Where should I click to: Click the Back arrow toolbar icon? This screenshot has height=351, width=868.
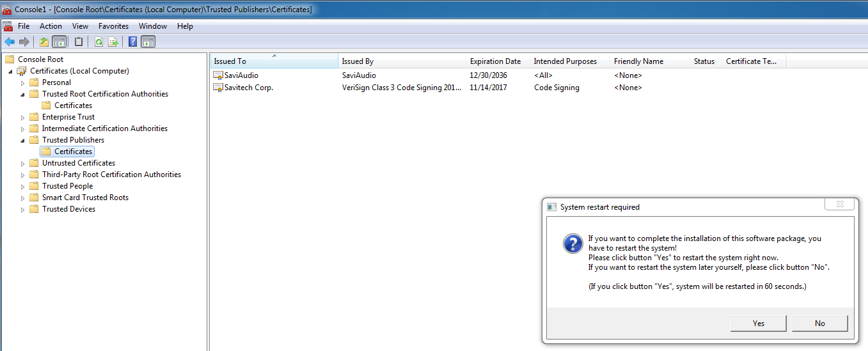tap(10, 42)
